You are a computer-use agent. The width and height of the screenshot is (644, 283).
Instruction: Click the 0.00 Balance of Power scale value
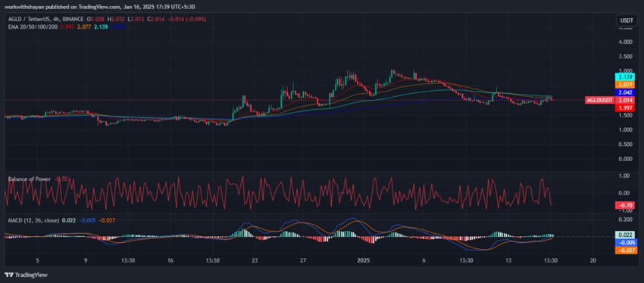coord(624,193)
